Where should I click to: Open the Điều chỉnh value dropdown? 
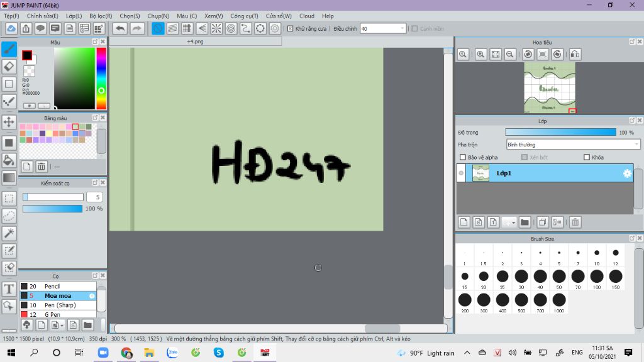click(x=402, y=29)
